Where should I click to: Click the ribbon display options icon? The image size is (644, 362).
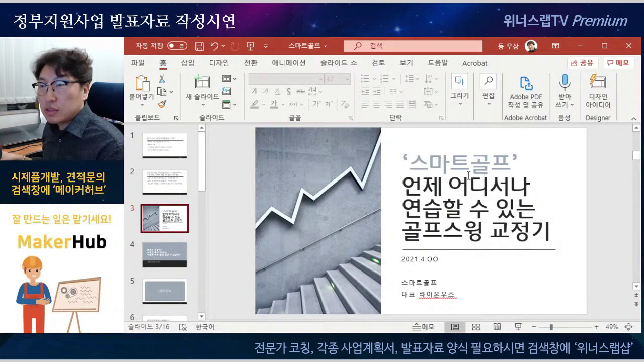coord(555,46)
